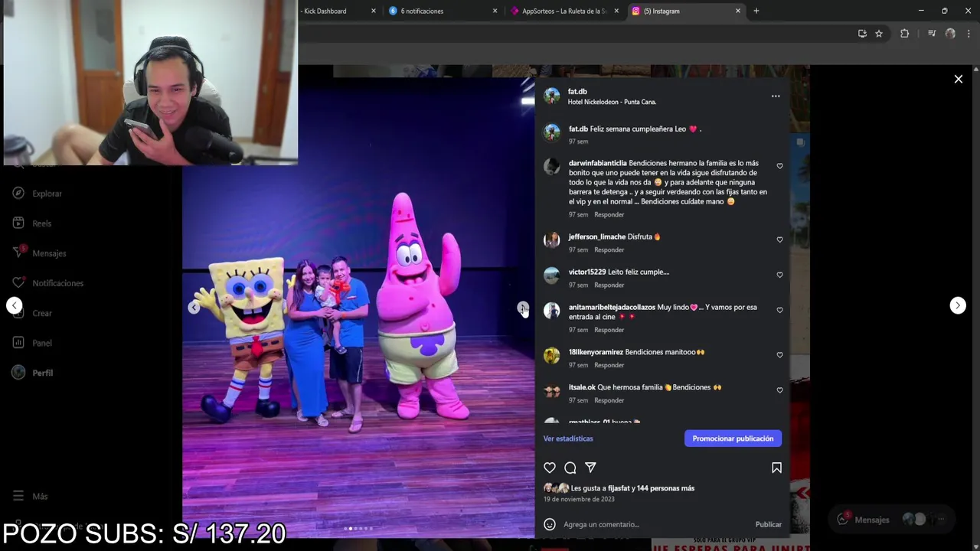Click Promocionar publicación button

pos(733,439)
